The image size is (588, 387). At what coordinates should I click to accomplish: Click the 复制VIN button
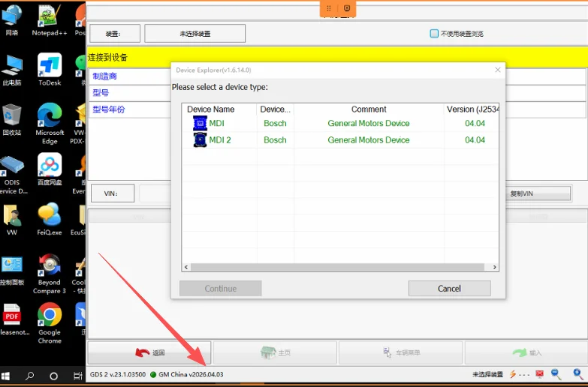[538, 193]
